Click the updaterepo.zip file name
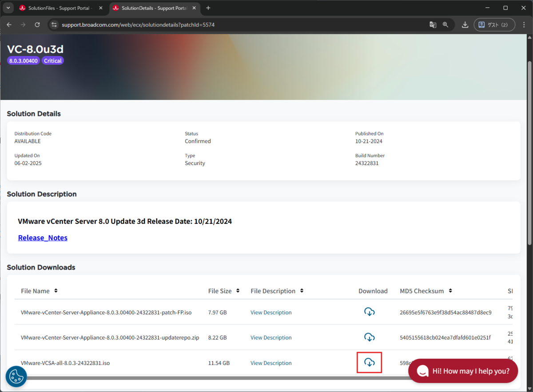The width and height of the screenshot is (533, 392). [x=110, y=337]
